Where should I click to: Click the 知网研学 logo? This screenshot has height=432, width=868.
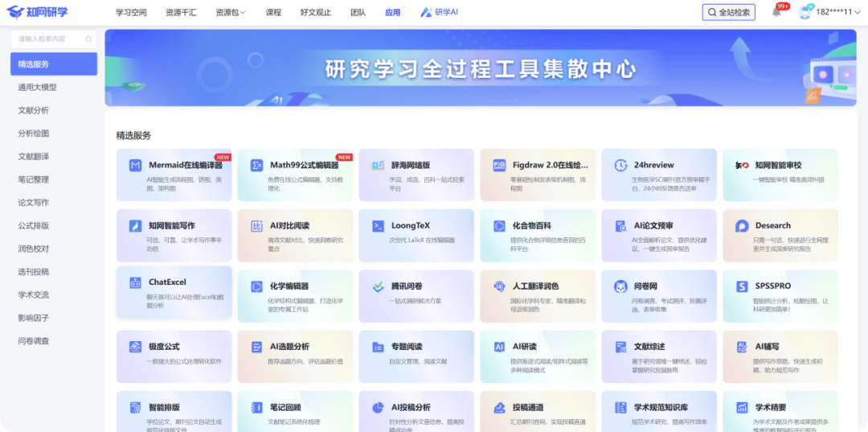[38, 12]
